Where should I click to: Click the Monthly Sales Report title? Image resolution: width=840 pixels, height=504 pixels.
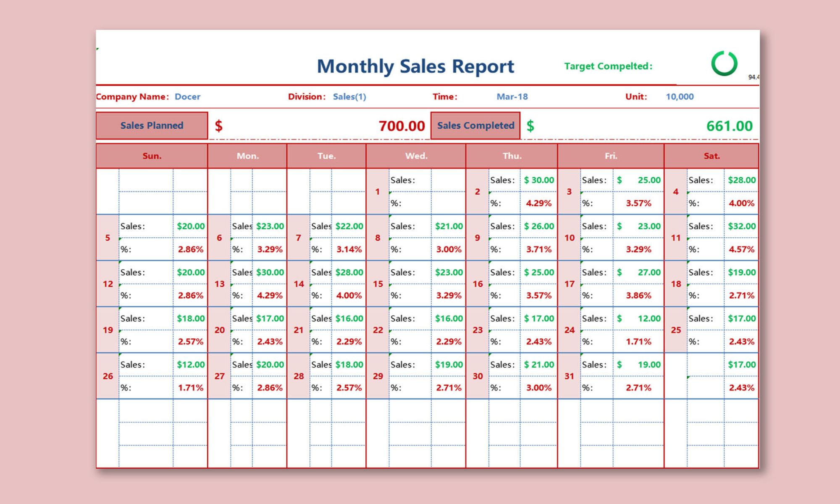(x=415, y=66)
